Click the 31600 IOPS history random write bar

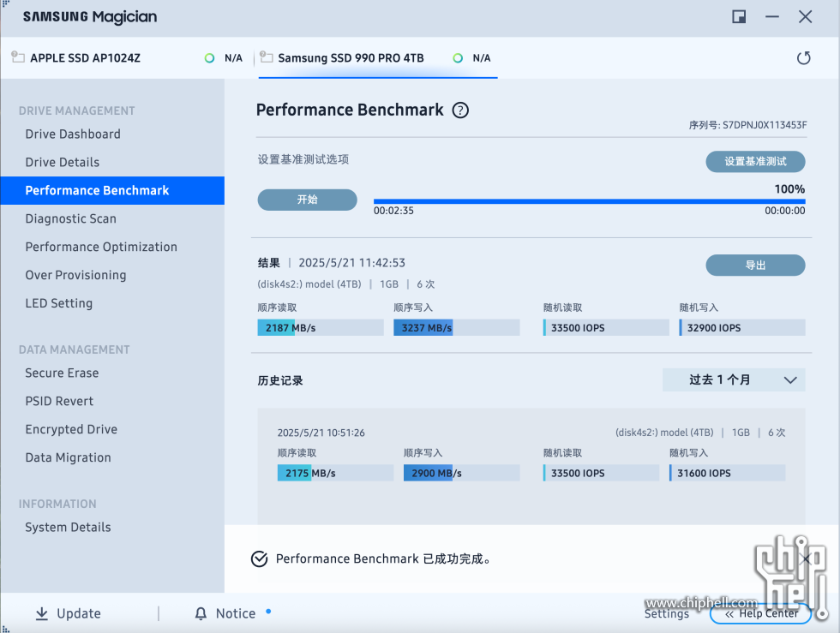[727, 473]
